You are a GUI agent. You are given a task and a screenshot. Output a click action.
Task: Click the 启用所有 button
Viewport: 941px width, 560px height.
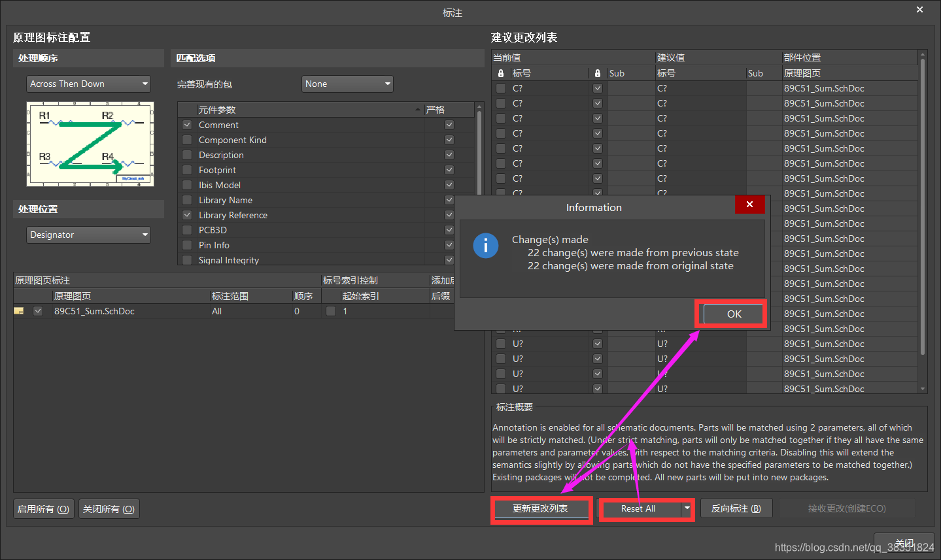pos(43,509)
